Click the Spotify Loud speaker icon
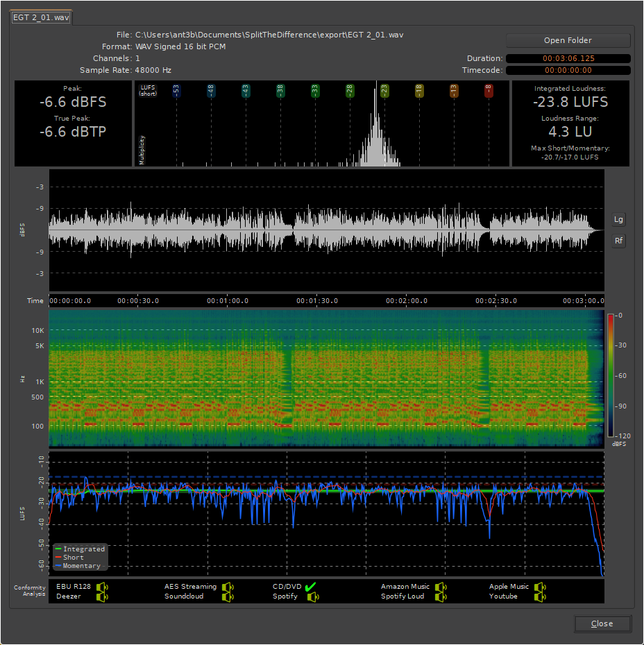This screenshot has width=644, height=645. 440,596
